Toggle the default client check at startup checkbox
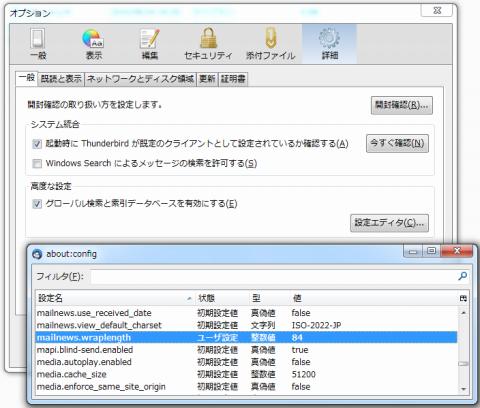 click(x=37, y=144)
